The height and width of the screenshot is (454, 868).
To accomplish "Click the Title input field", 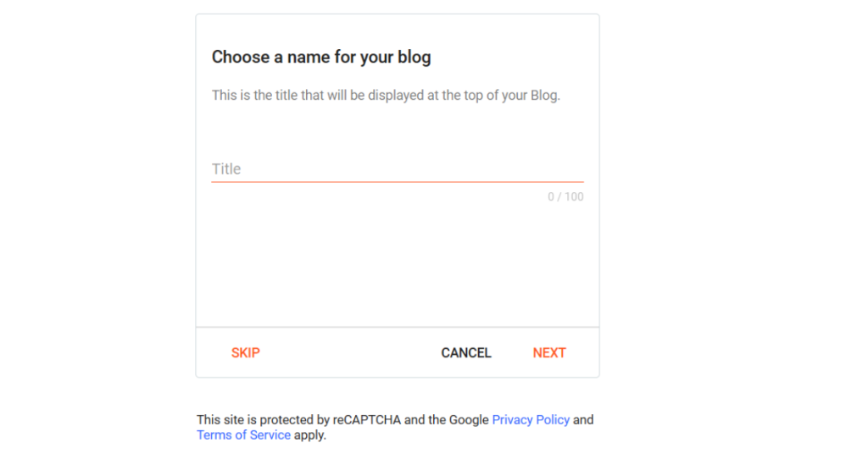I will pos(398,169).
